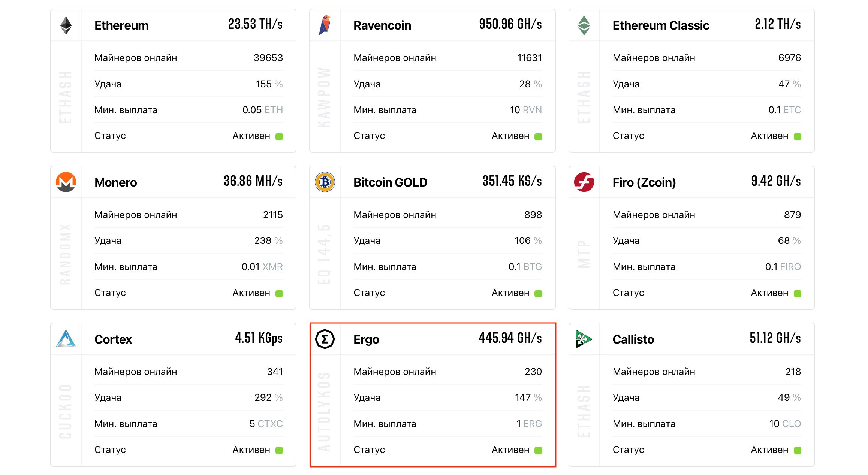
Task: Click the Cortex blue triangle icon
Action: click(66, 339)
